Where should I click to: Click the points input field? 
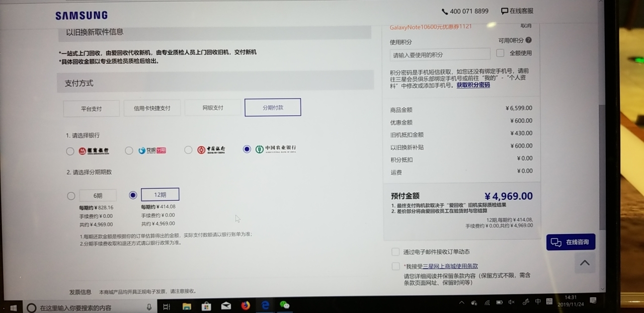tap(440, 54)
